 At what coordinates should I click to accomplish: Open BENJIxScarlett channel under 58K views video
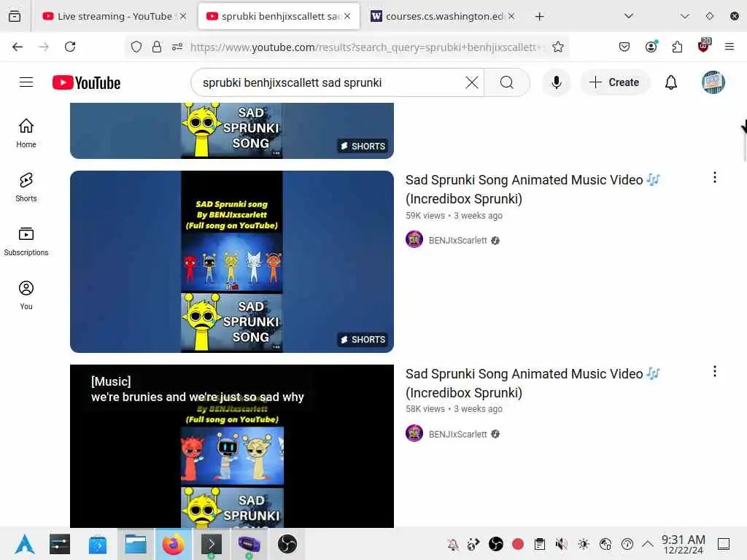[x=457, y=435]
